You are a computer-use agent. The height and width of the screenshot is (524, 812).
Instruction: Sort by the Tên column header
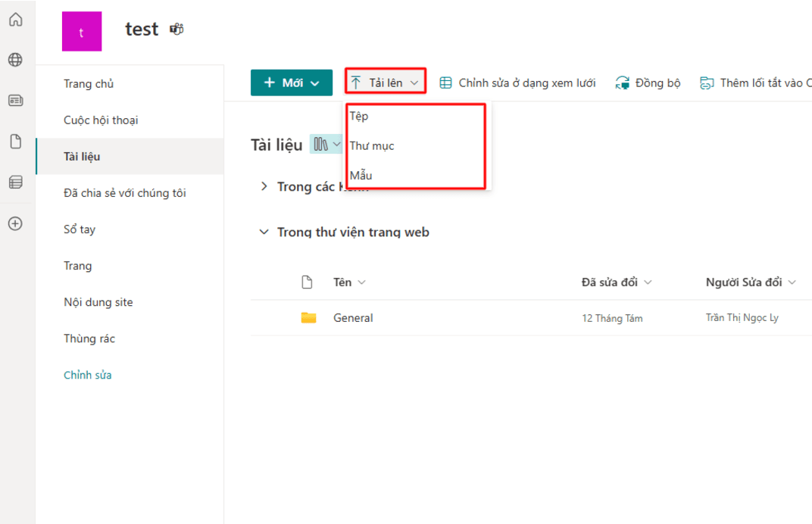(x=342, y=282)
